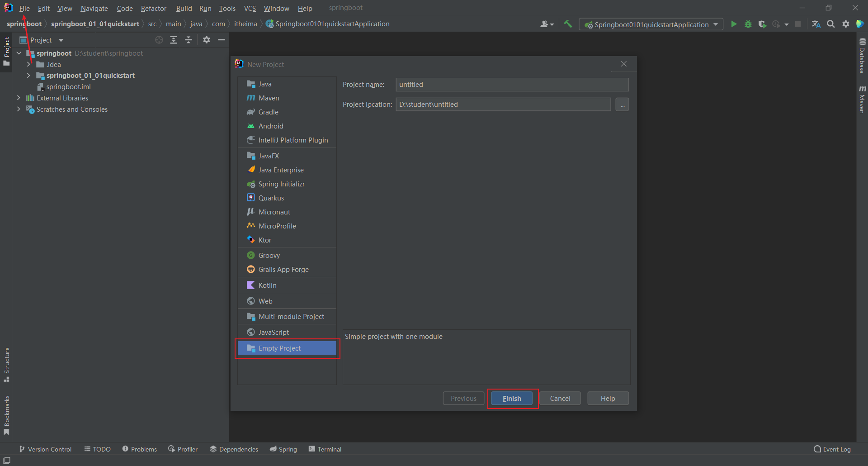Click the Debug bug icon in toolbar
868x466 pixels.
[748, 24]
